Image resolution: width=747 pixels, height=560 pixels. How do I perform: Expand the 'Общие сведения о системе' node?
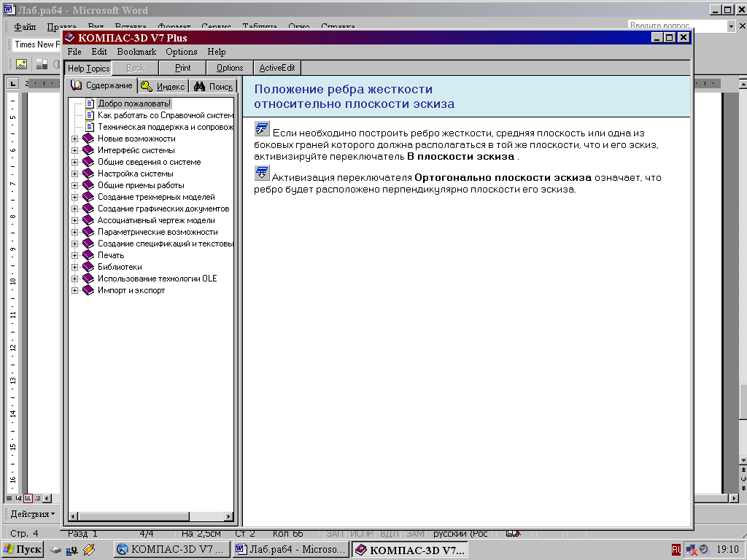point(75,162)
